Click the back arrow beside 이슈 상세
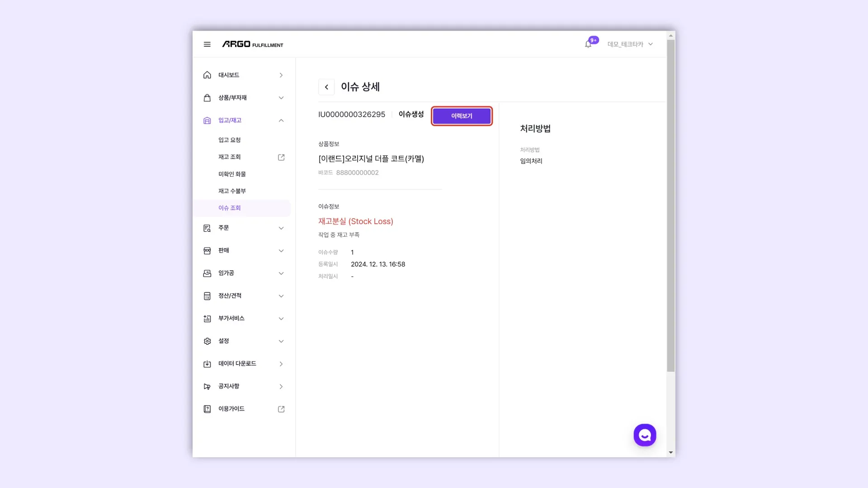The width and height of the screenshot is (868, 488). point(326,87)
